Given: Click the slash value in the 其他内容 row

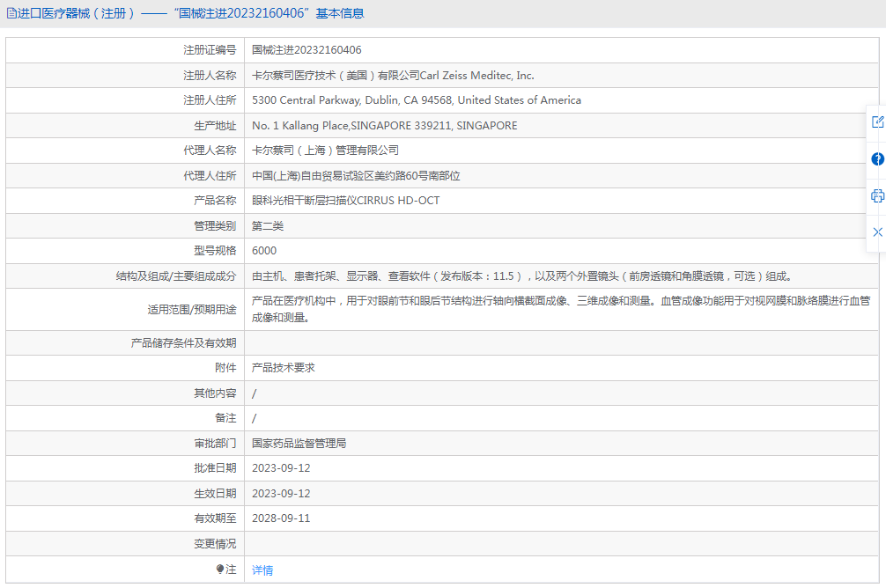Looking at the screenshot, I should [254, 393].
